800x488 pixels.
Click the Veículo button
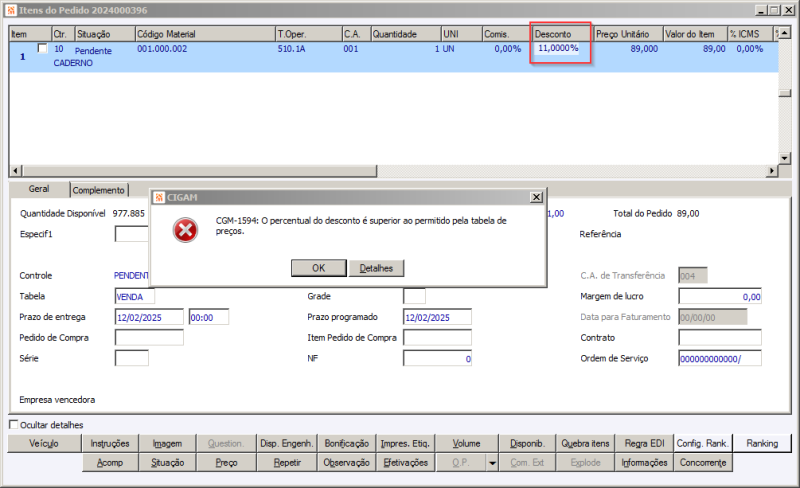(x=44, y=443)
